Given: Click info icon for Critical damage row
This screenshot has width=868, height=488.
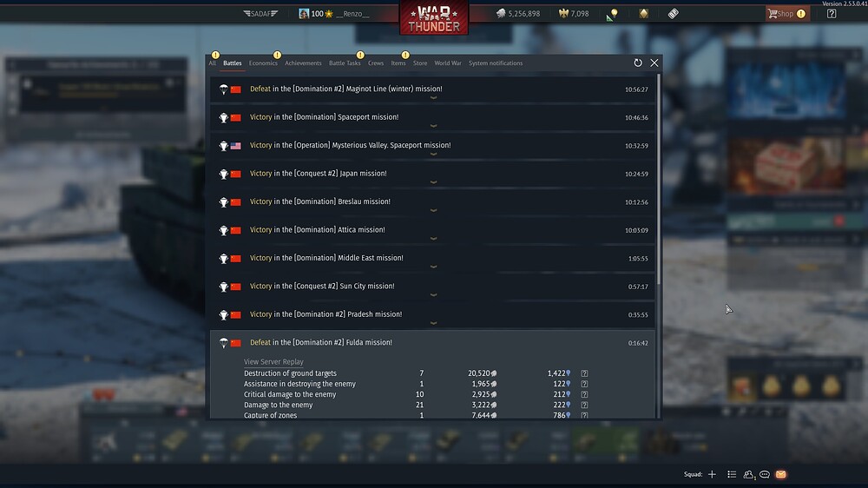Looking at the screenshot, I should pos(584,394).
